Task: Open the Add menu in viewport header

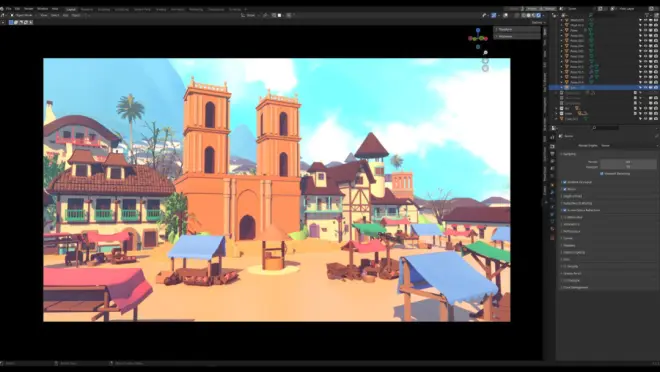Action: coord(65,15)
